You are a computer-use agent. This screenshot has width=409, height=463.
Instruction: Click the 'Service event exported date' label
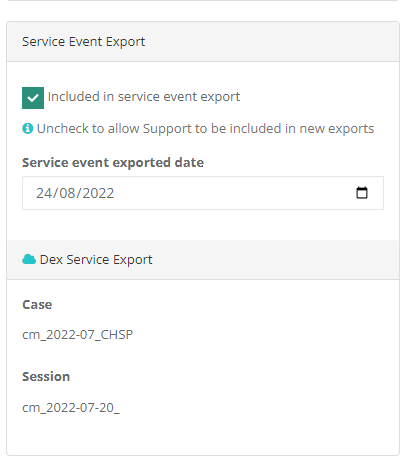(x=113, y=163)
